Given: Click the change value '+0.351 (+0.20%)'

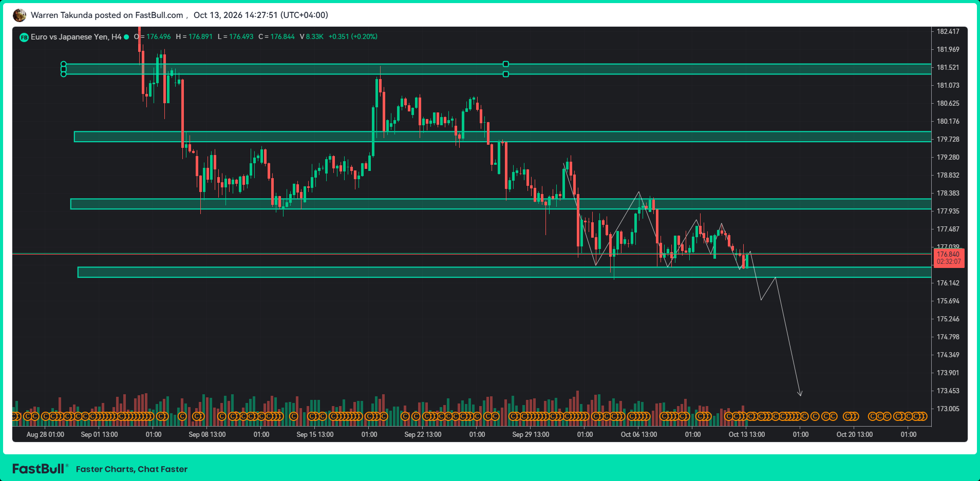Looking at the screenshot, I should 353,37.
